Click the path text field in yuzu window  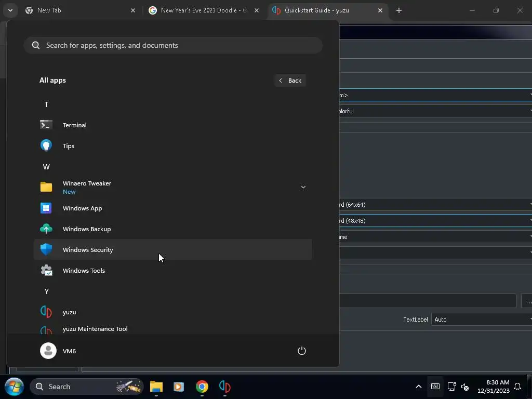[428, 301]
